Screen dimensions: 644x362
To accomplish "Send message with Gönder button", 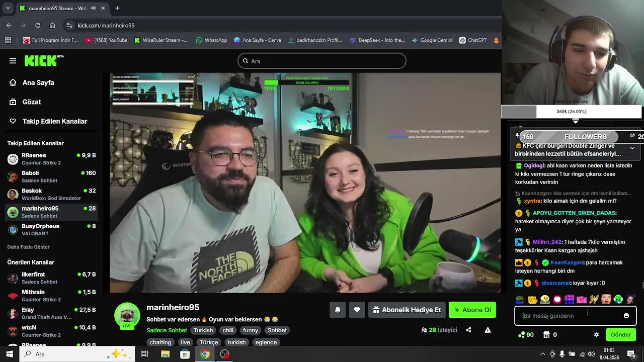I will (621, 335).
